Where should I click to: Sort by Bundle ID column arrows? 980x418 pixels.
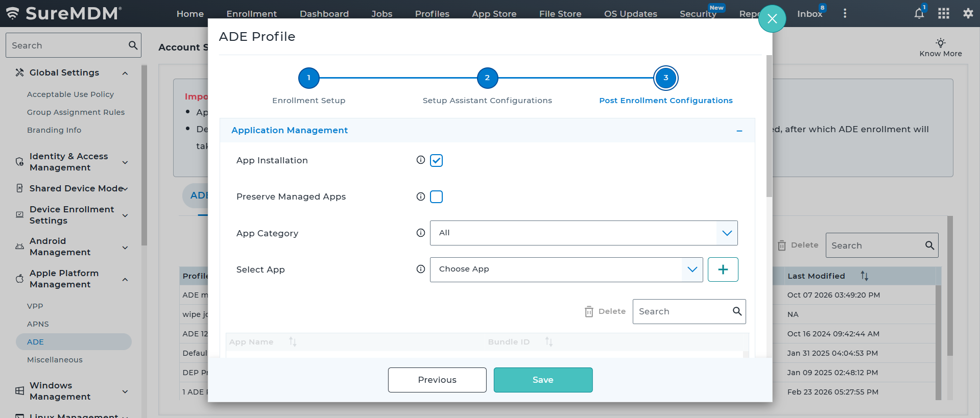(x=549, y=341)
